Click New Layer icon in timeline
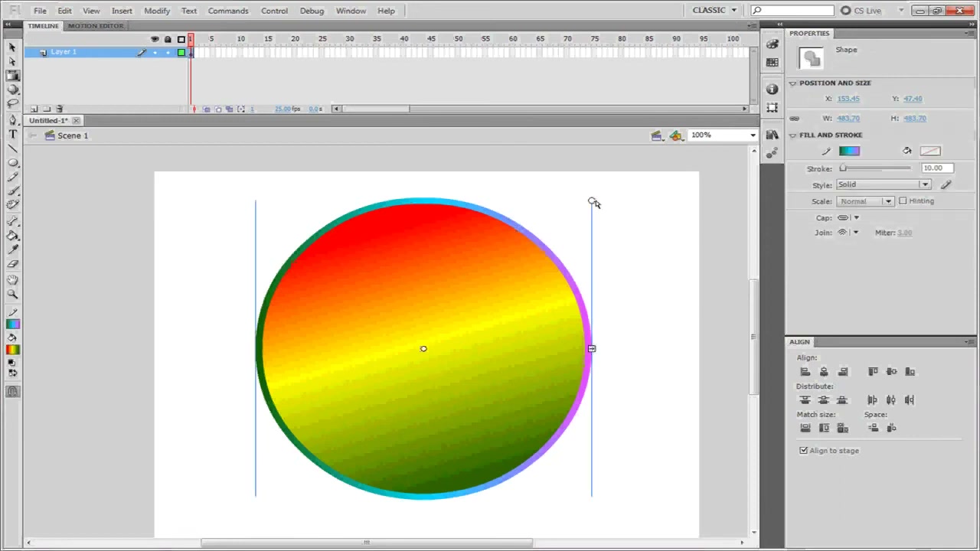Viewport: 980px width, 551px height. (34, 109)
